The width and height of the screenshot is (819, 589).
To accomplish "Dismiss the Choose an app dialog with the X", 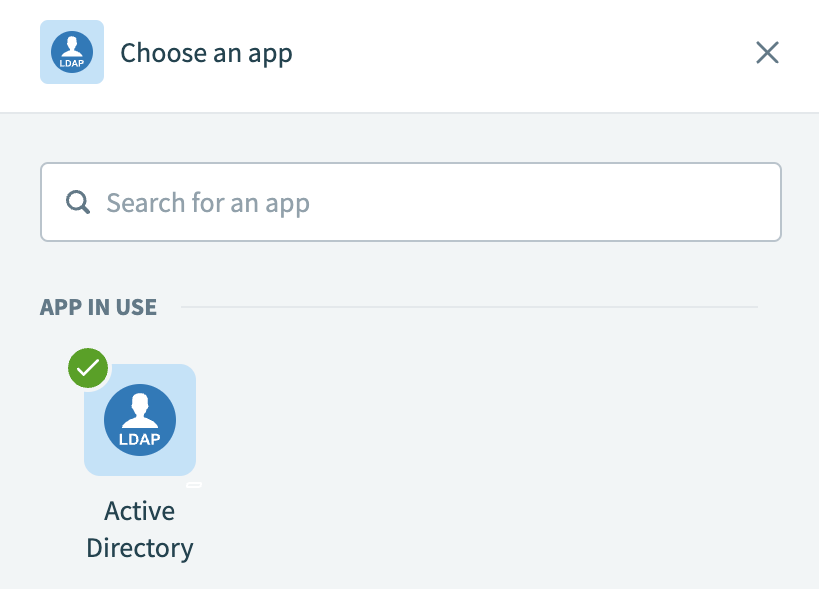I will [767, 52].
